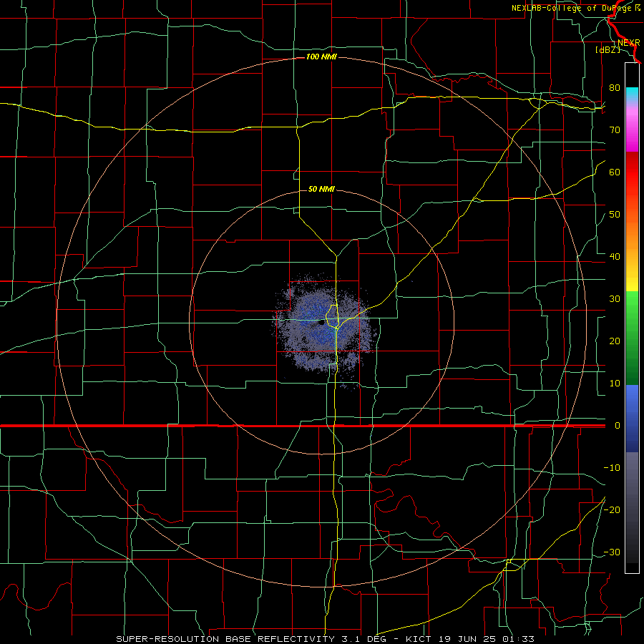The width and height of the screenshot is (644, 644).
Task: Click the cyan top of the color bar
Action: point(632,94)
